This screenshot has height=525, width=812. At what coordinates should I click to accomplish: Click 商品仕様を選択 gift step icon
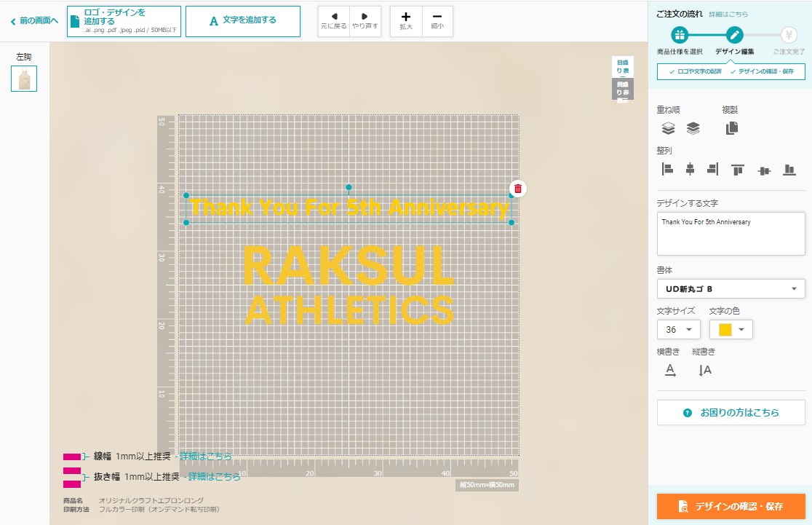680,35
